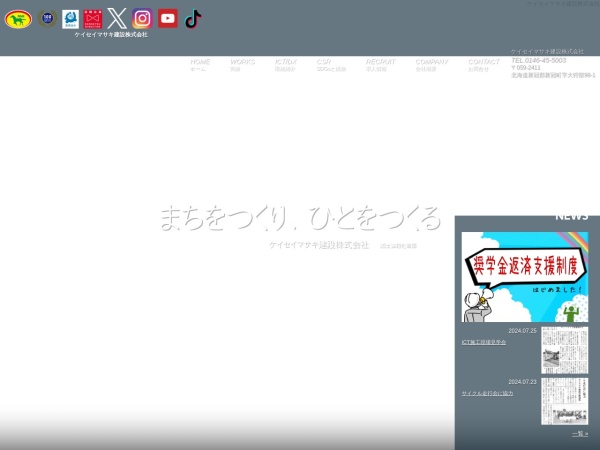Open the CONTACT menu item
The image size is (600, 450).
click(x=484, y=65)
